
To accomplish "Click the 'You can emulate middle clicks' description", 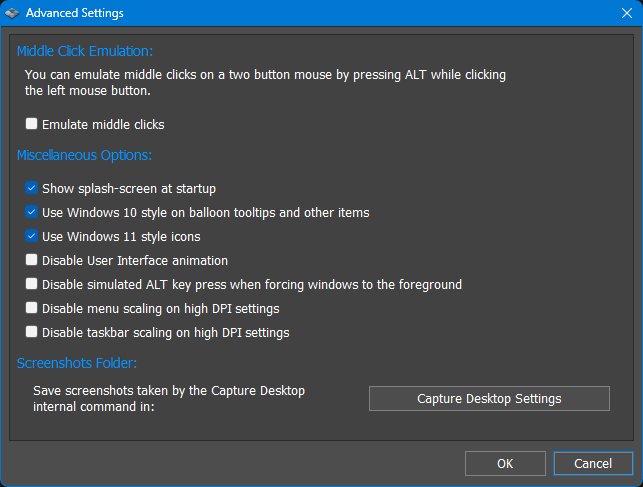I will tap(265, 82).
